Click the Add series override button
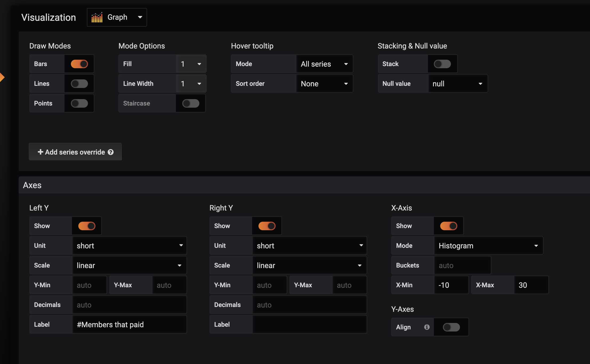The width and height of the screenshot is (590, 364). (x=75, y=152)
